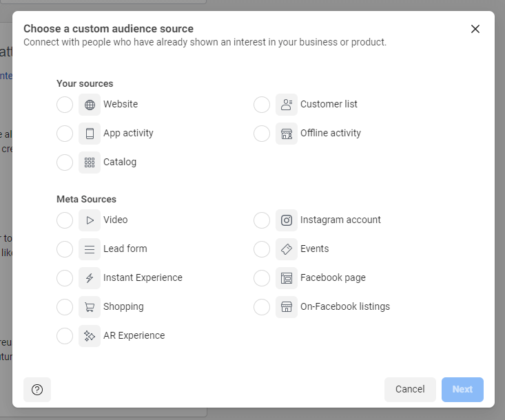This screenshot has height=420, width=505.
Task: Click the Catalog grid icon
Action: click(90, 162)
